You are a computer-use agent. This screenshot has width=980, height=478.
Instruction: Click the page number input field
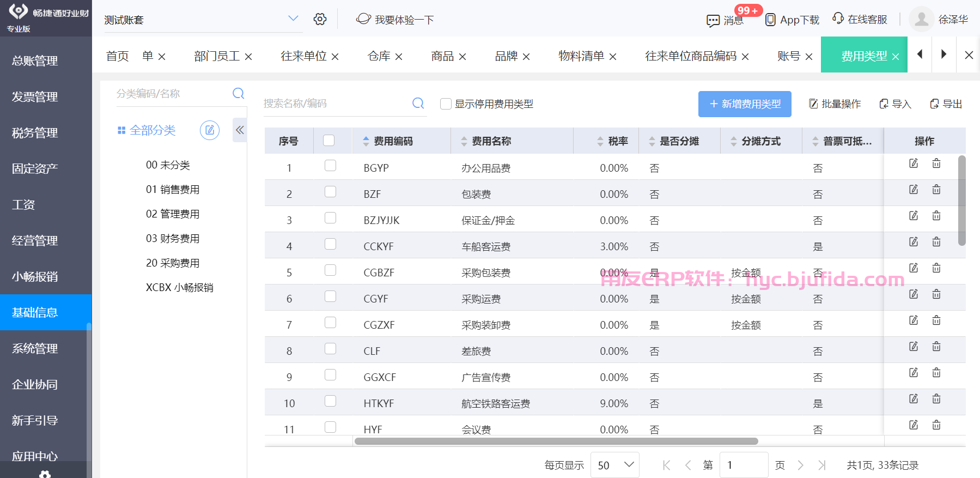click(x=744, y=465)
